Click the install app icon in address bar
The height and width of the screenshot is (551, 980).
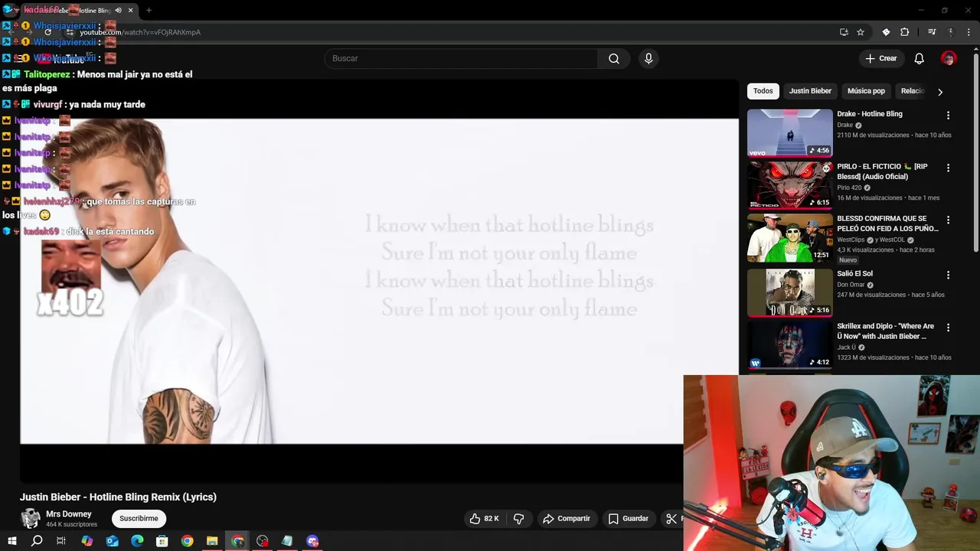click(844, 32)
